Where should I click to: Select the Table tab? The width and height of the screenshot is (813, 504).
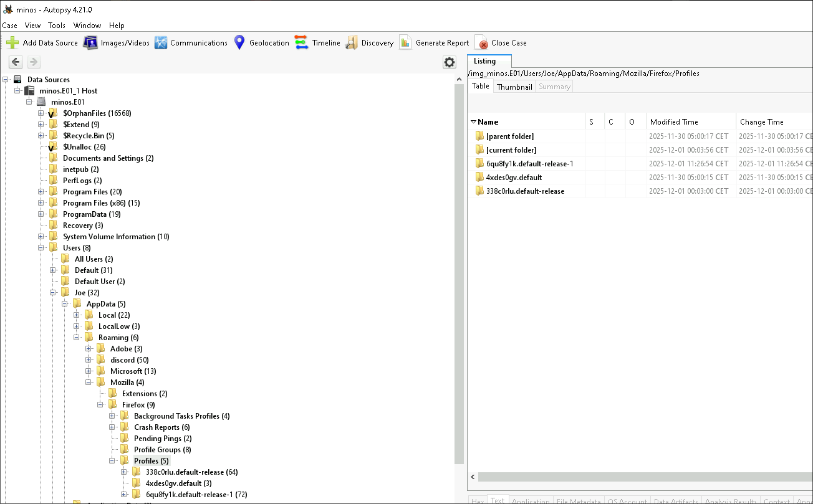click(x=481, y=86)
